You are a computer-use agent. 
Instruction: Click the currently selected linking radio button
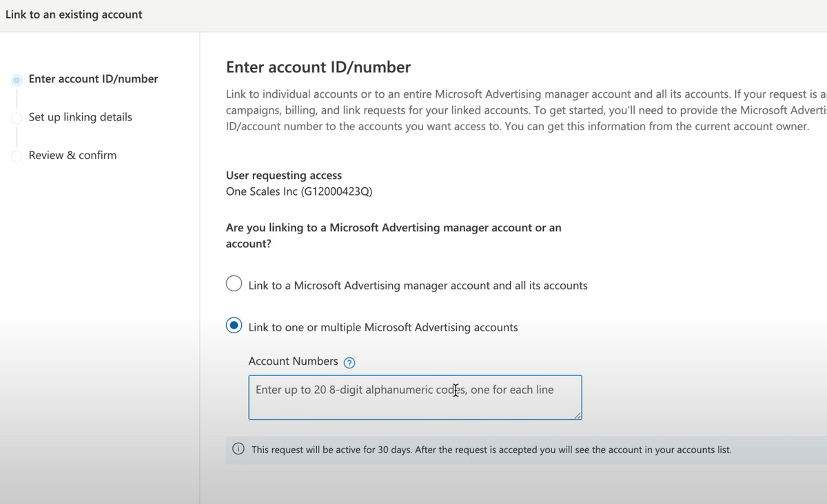click(x=234, y=325)
